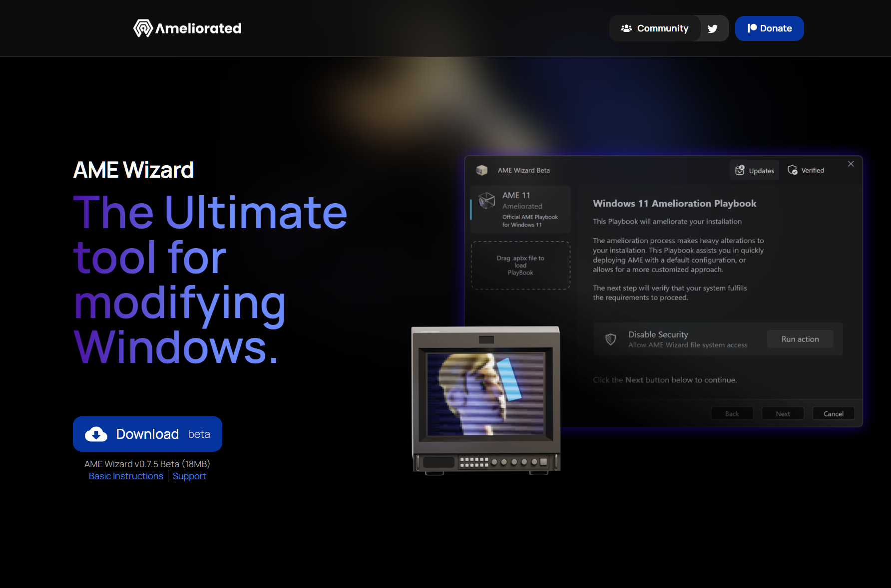
Task: Click the AME 11 playbook cube icon
Action: point(486,201)
